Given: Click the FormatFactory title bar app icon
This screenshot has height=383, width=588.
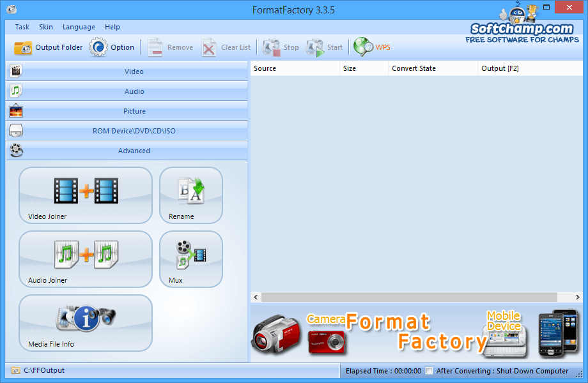Looking at the screenshot, I should (x=12, y=9).
